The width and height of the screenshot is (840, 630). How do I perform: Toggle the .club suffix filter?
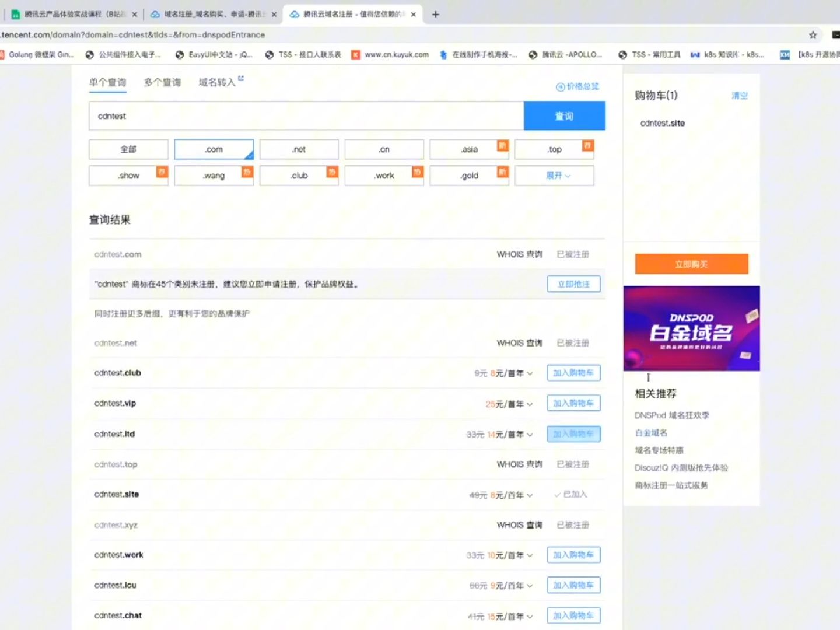299,176
